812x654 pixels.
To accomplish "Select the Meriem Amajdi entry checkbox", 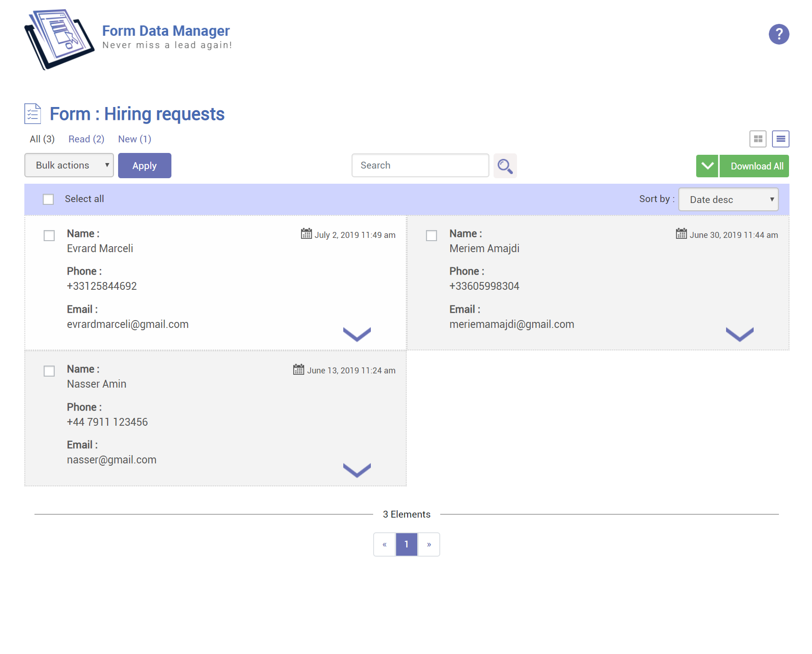I will click(432, 236).
